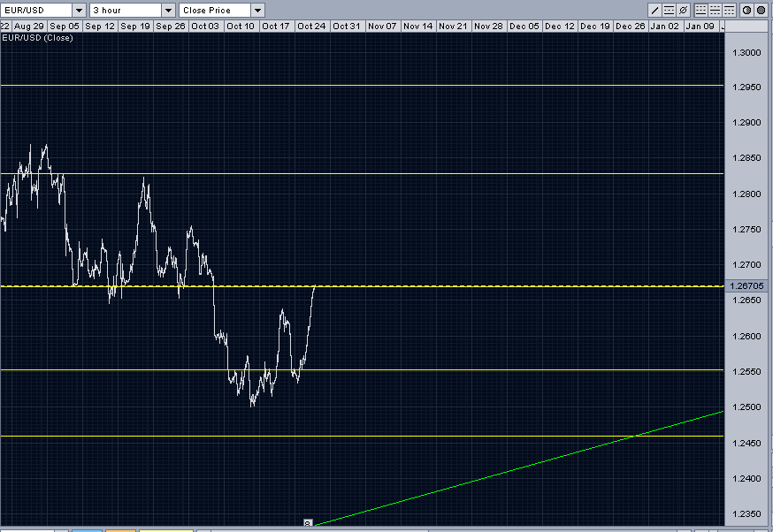The height and width of the screenshot is (532, 773).
Task: Select the horizontal line drawing tool
Action: point(669,9)
